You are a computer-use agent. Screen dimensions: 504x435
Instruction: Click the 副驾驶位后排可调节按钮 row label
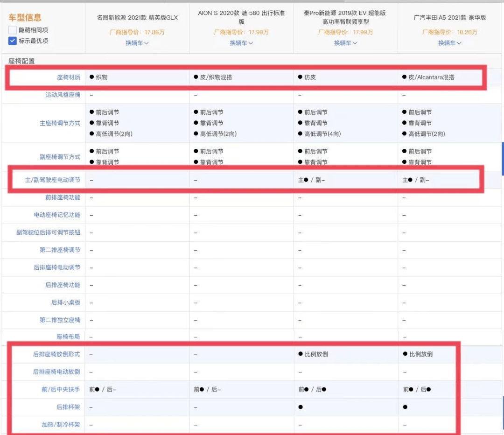click(x=48, y=232)
